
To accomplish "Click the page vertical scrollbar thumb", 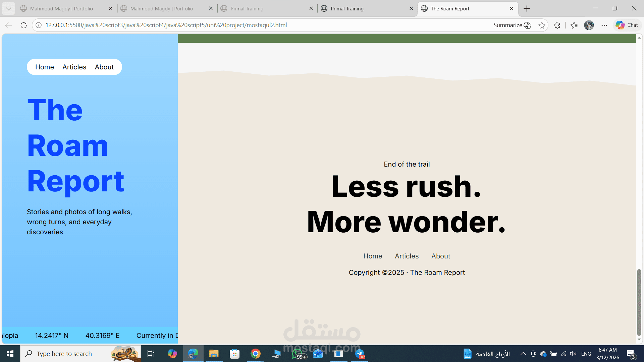I will coord(639,302).
